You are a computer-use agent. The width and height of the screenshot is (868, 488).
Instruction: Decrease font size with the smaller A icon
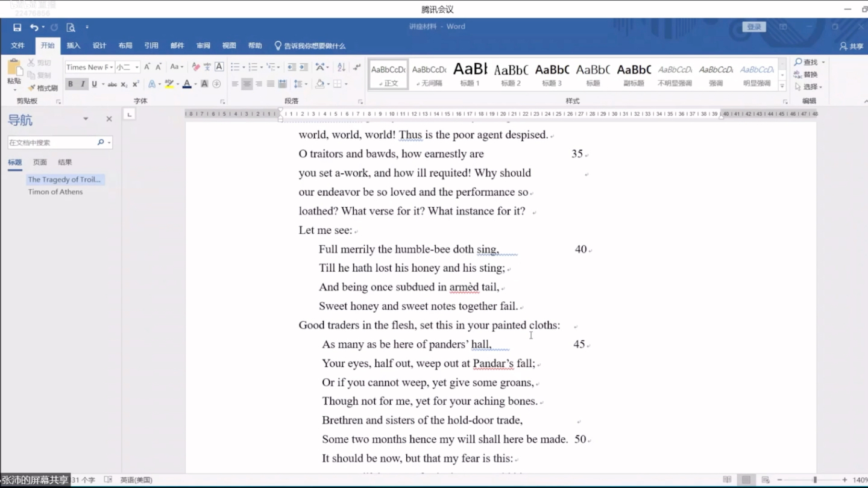pos(159,67)
